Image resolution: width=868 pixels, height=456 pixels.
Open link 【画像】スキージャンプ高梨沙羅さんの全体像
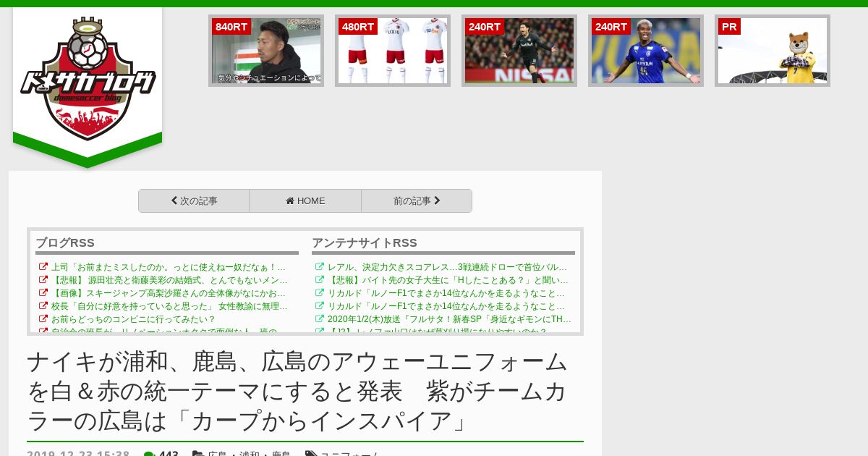pos(169,293)
